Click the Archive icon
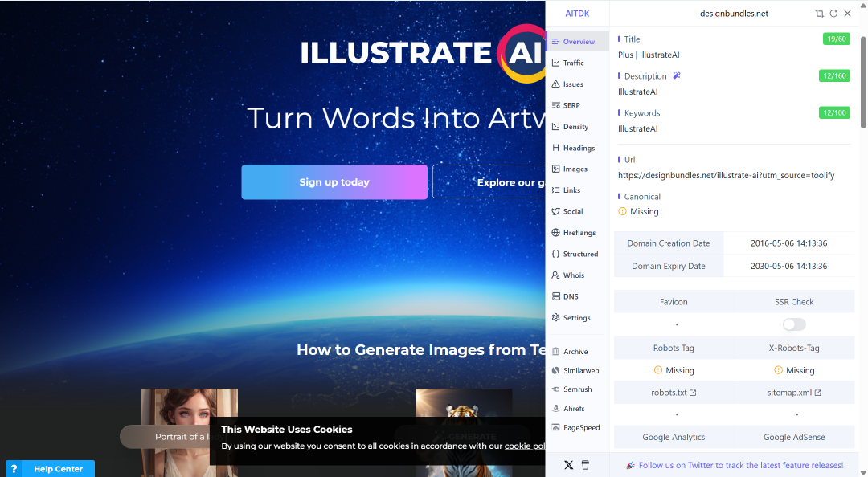 click(556, 352)
